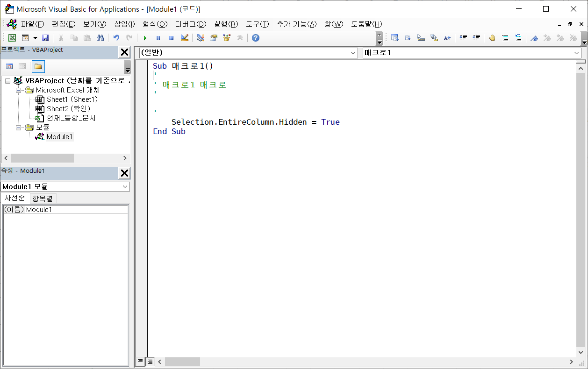Open the Project Explorer toolbar icon
This screenshot has width=588, height=369.
[201, 38]
